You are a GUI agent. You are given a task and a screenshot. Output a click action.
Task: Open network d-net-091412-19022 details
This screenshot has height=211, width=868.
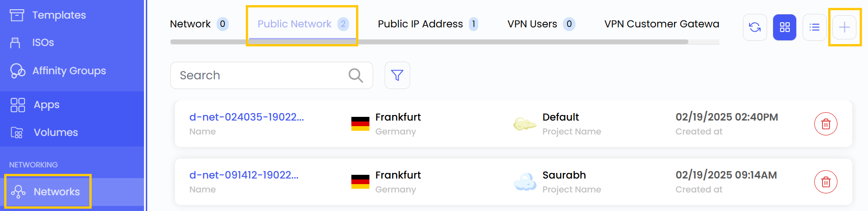244,175
